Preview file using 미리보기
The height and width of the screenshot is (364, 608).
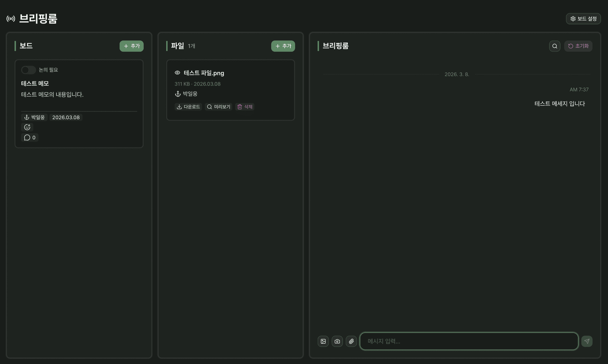click(218, 107)
